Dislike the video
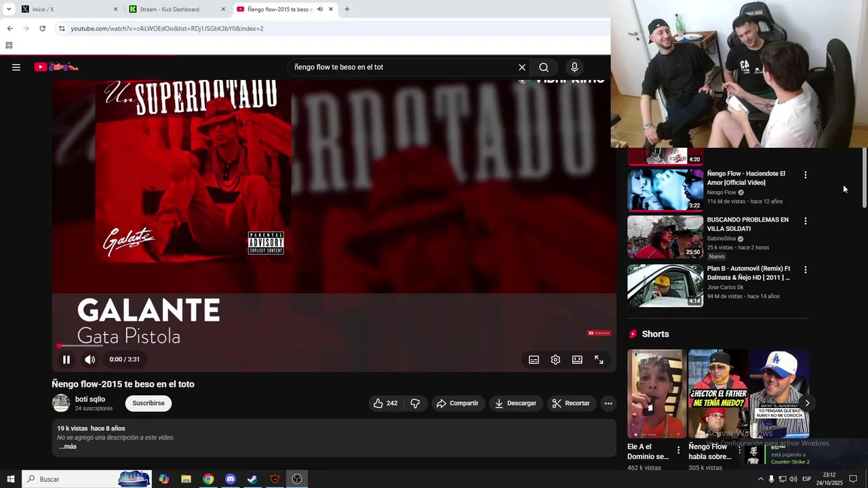The height and width of the screenshot is (488, 868). (x=415, y=403)
